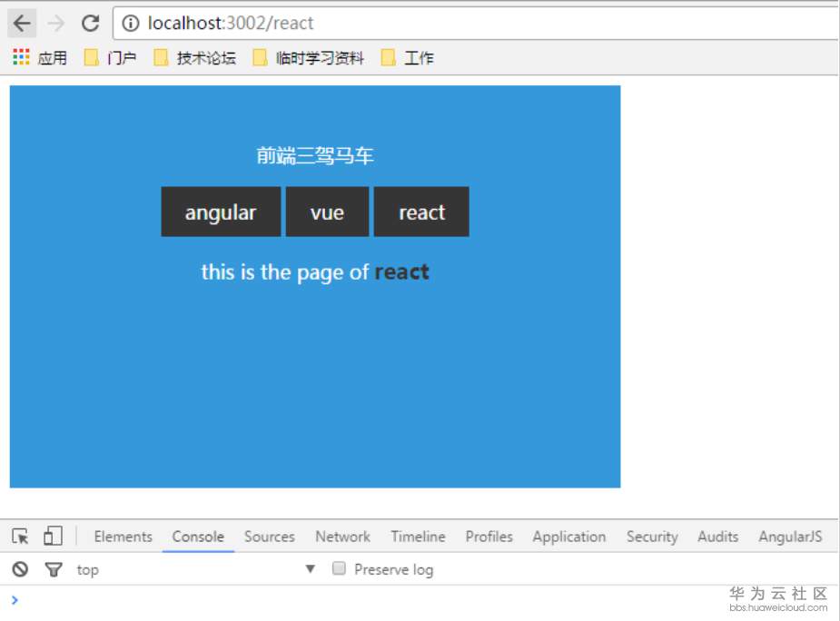Enable the Preserve log checkbox
The width and height of the screenshot is (840, 621).
(339, 568)
